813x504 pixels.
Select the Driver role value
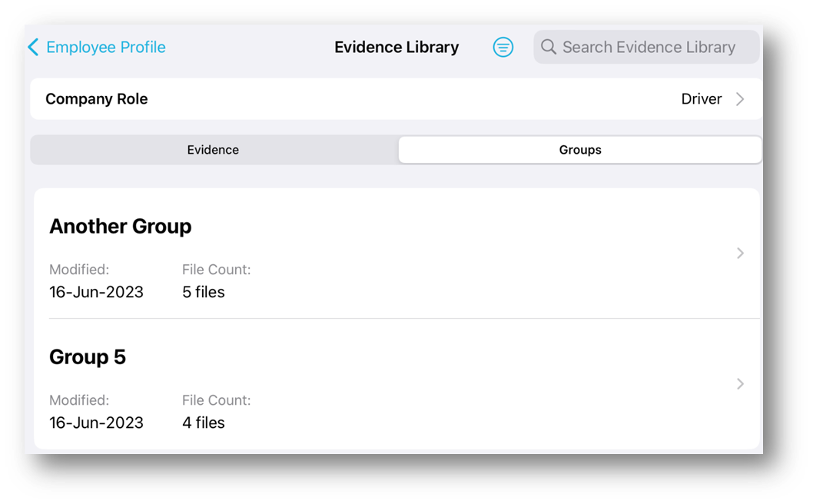coord(701,99)
